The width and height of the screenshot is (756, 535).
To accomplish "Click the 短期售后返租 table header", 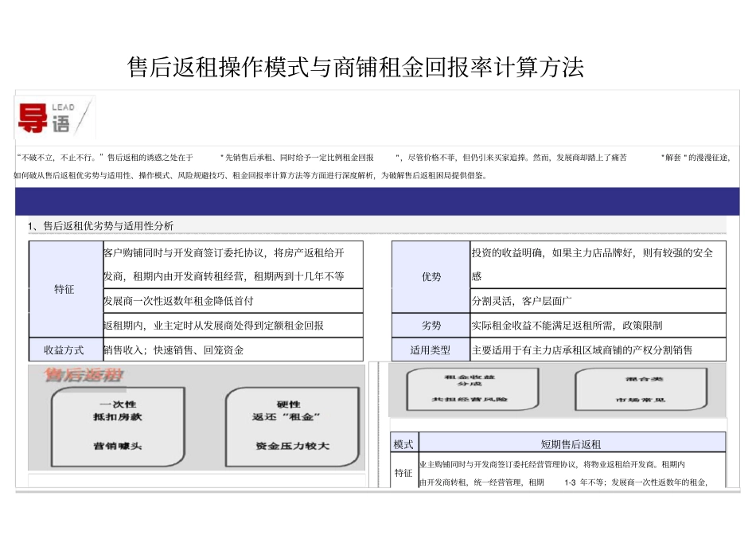I will click(571, 443).
